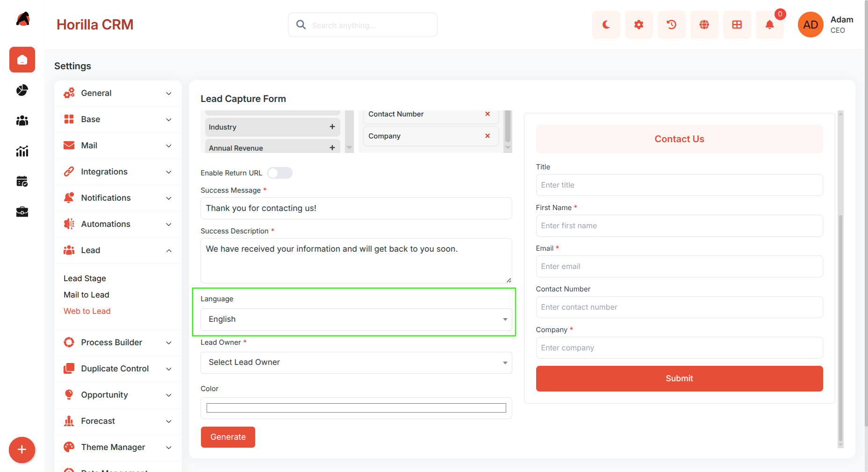The height and width of the screenshot is (472, 868).
Task: Open the history clock icon in top bar
Action: click(x=671, y=25)
